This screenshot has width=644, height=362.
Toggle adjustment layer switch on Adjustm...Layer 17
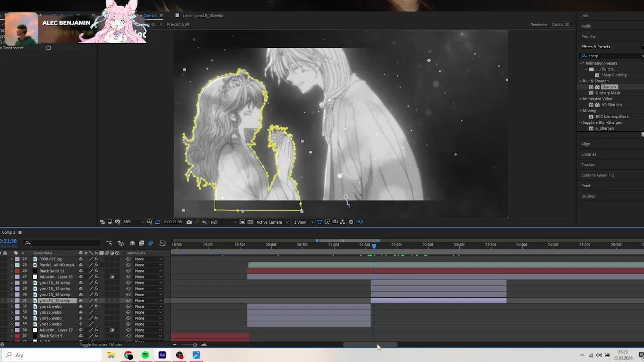pyautogui.click(x=112, y=330)
